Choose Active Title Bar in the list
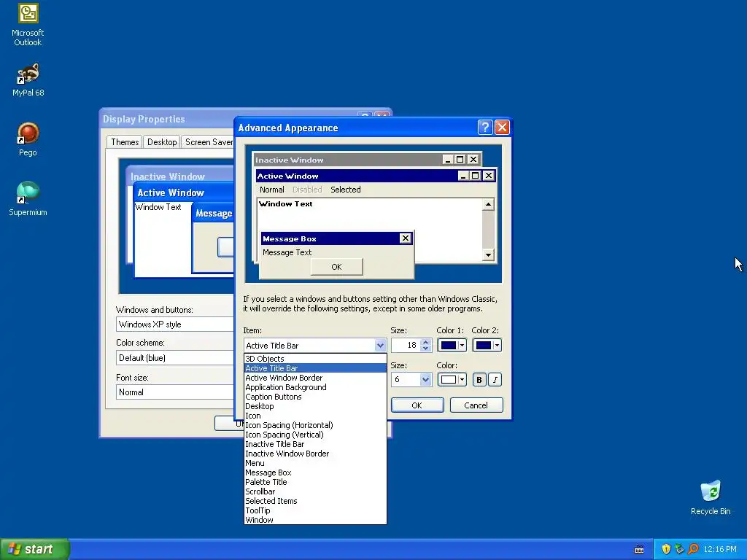 [x=315, y=368]
